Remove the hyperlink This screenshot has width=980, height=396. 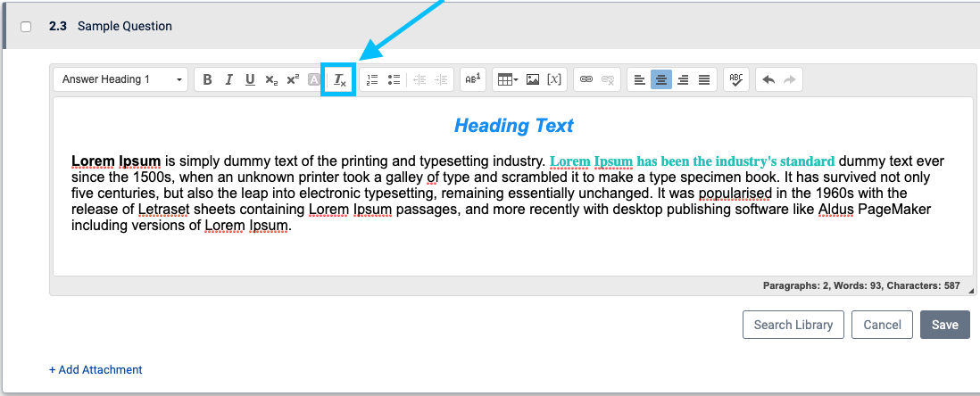pyautogui.click(x=608, y=79)
